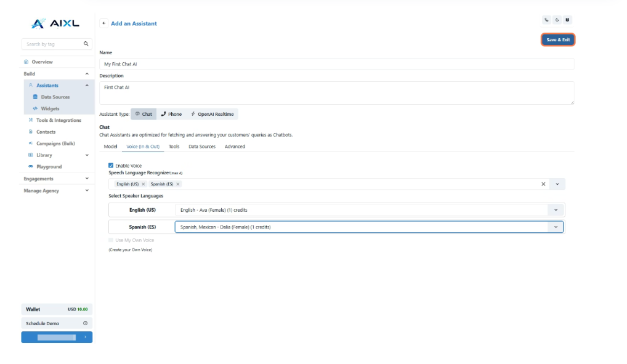This screenshot has height=364, width=627.
Task: Remove the Spanish (ES) language tag
Action: pyautogui.click(x=178, y=184)
